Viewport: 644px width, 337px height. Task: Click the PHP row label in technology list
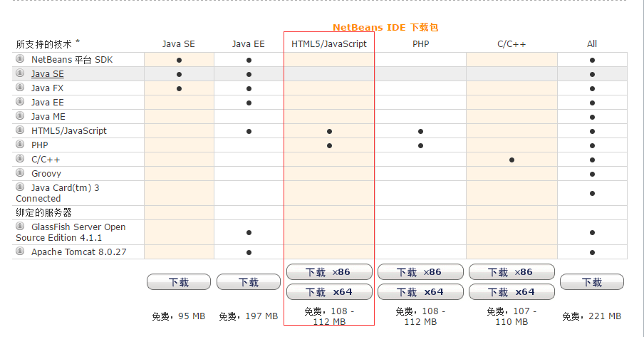tap(40, 145)
